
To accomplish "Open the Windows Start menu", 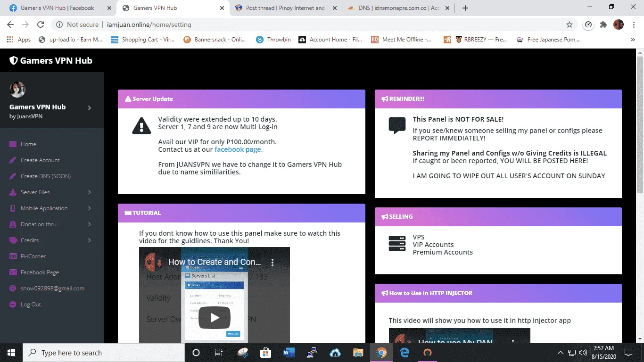I will point(11,353).
